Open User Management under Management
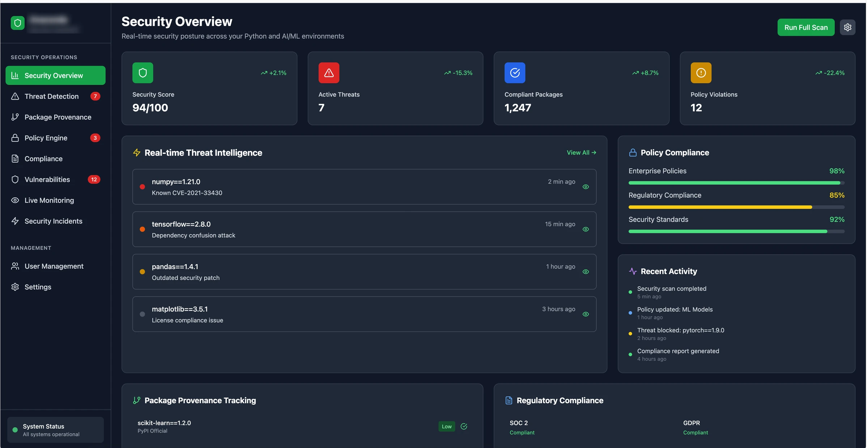Image resolution: width=868 pixels, height=448 pixels. pyautogui.click(x=55, y=266)
